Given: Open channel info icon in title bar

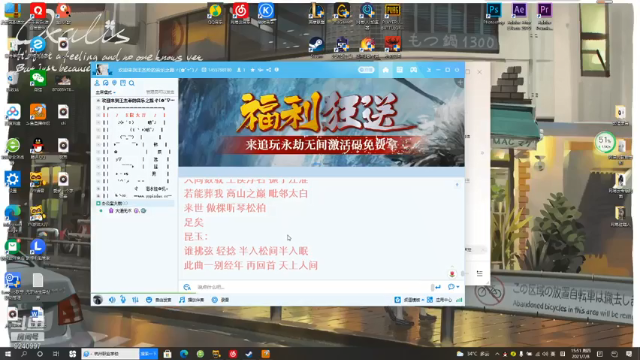Looking at the screenshot, I should [277, 70].
